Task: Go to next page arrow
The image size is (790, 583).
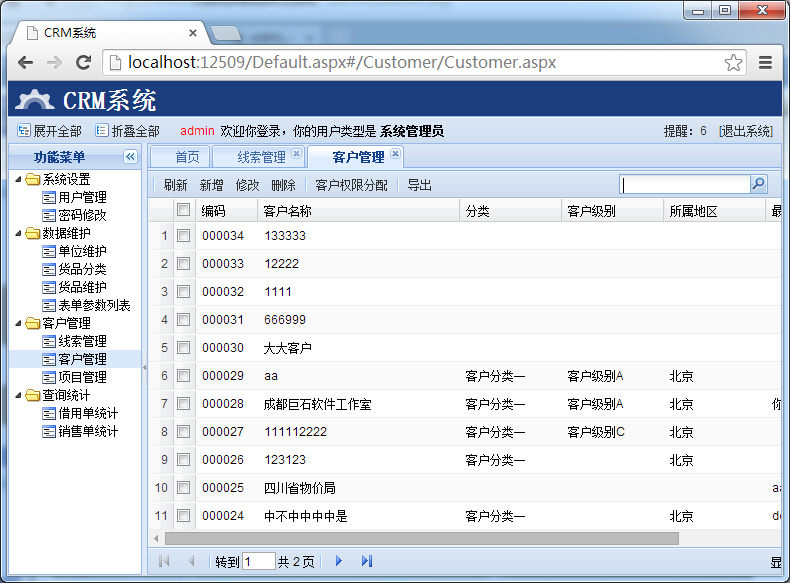Action: click(339, 561)
